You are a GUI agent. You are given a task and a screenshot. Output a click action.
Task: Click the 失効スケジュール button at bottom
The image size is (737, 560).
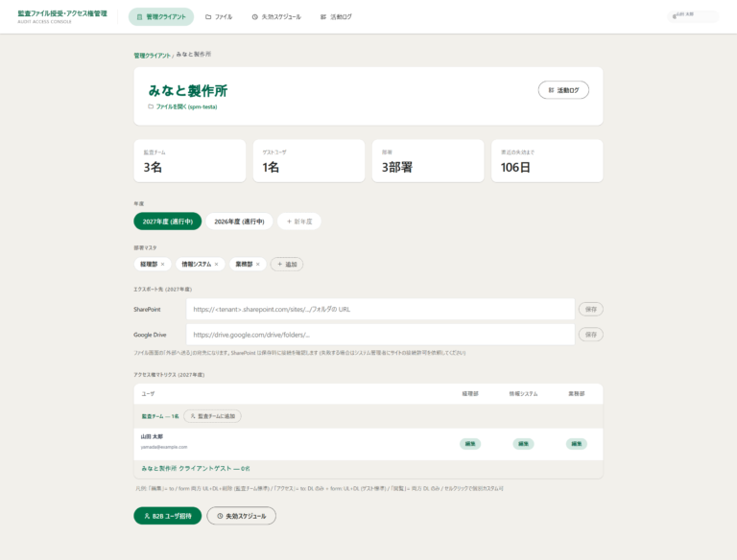[x=242, y=516]
